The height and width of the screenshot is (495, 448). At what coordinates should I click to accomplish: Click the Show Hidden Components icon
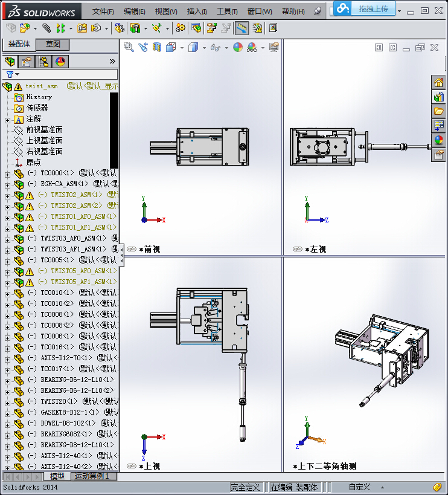[x=120, y=28]
